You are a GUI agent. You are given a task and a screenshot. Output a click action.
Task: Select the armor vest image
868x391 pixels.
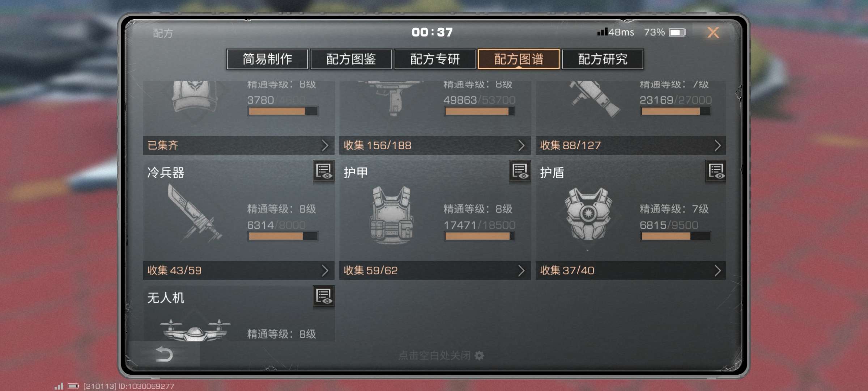point(392,215)
